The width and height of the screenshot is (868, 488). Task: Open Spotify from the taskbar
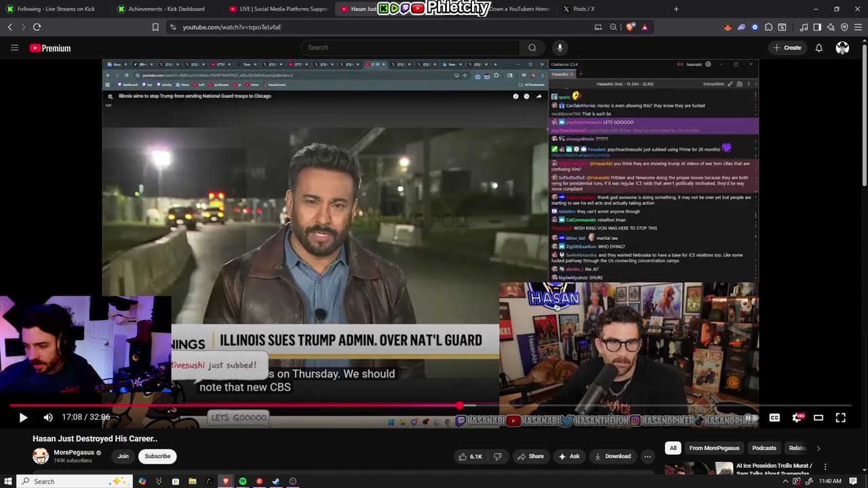tap(243, 481)
